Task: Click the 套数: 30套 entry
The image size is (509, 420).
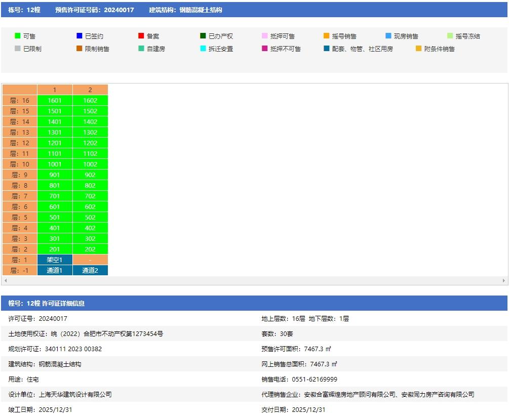Action: click(277, 334)
